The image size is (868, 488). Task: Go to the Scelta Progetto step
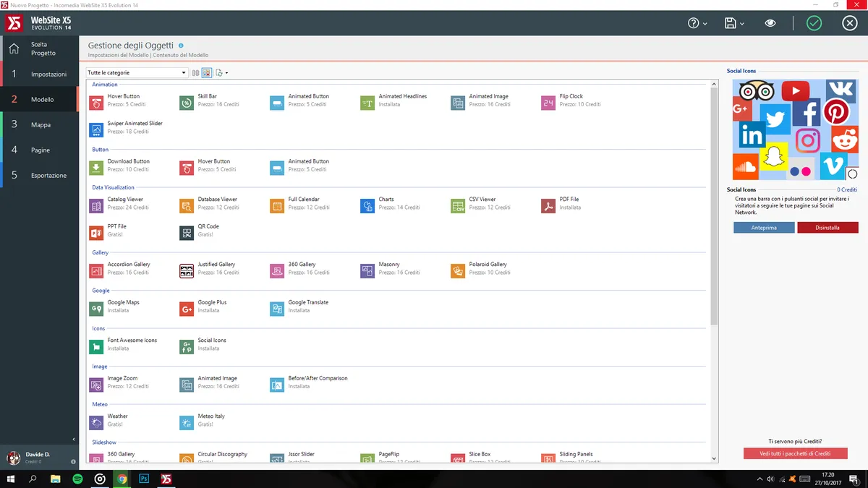coord(39,48)
